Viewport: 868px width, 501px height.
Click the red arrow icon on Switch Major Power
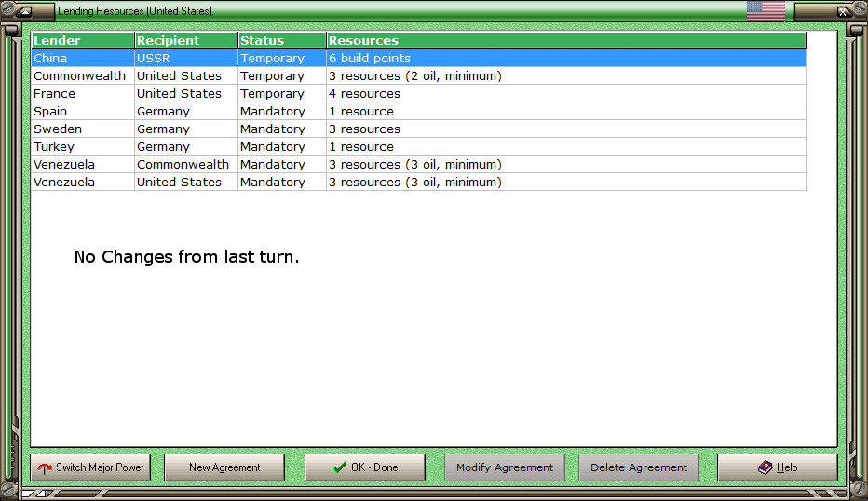pos(45,468)
